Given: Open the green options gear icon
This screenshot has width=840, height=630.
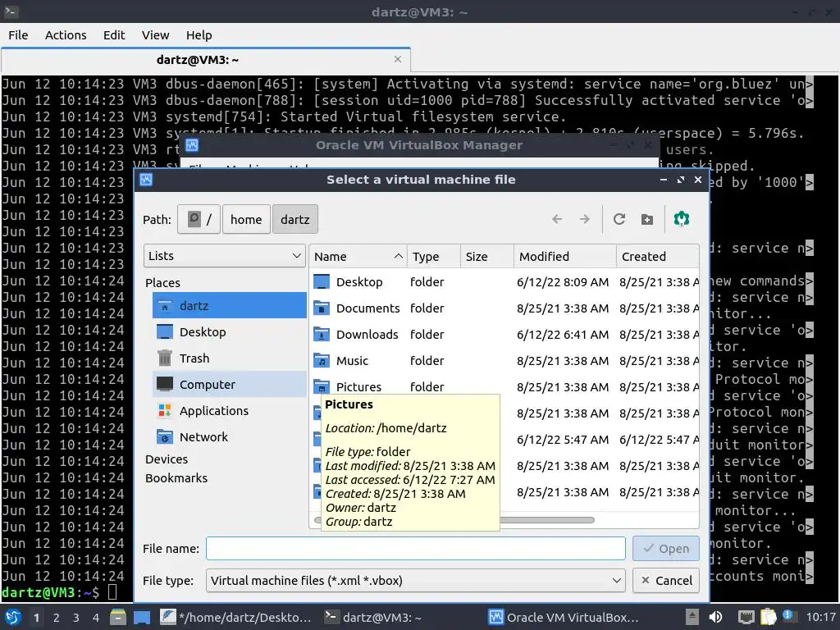Looking at the screenshot, I should point(682,219).
